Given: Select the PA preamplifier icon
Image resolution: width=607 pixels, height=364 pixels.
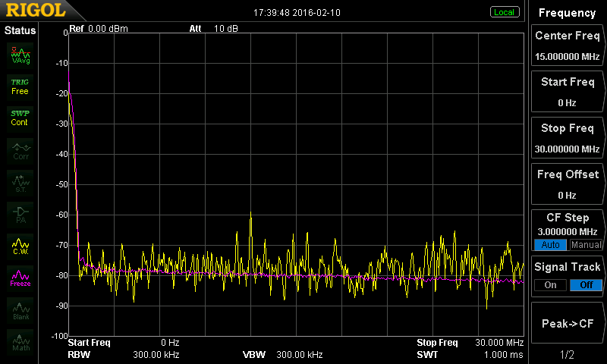Looking at the screenshot, I should coord(20,214).
